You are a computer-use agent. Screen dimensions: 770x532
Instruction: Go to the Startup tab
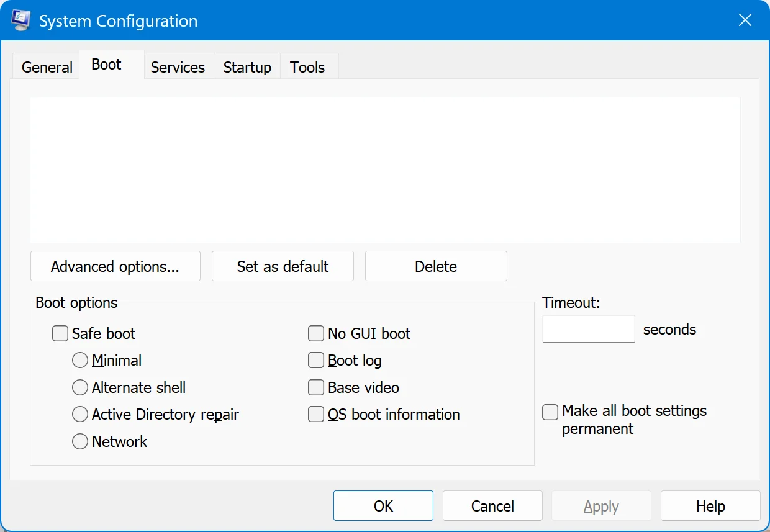click(x=247, y=67)
